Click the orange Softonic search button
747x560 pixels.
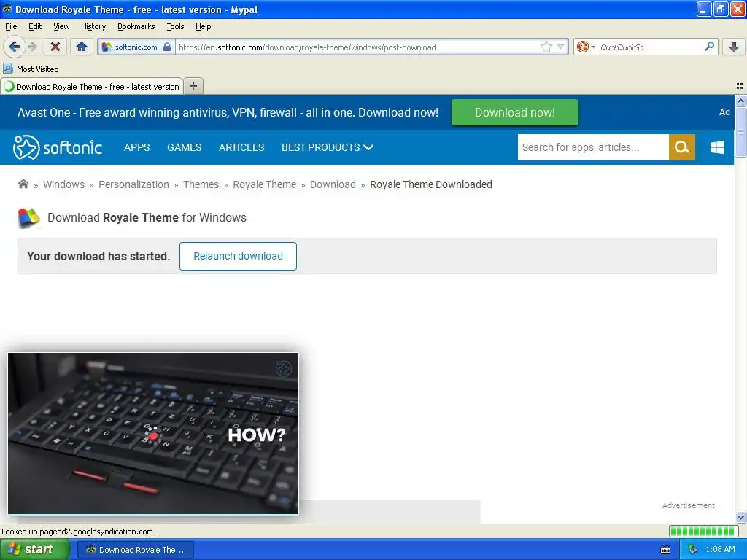coord(682,147)
